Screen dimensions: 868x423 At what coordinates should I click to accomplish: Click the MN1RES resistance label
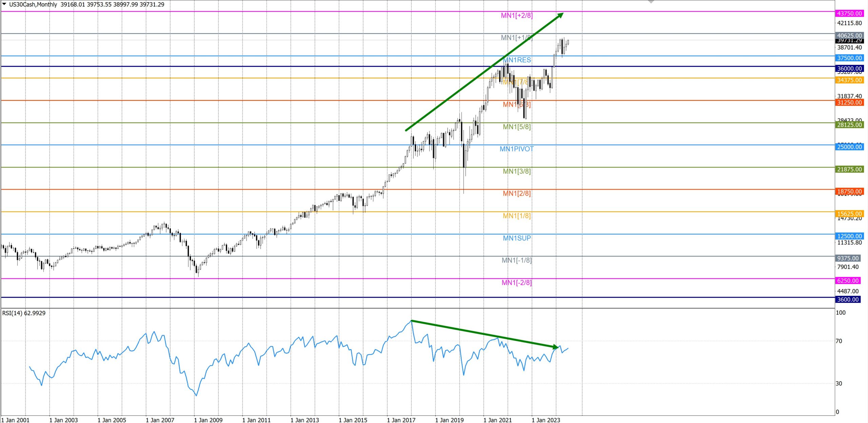pos(517,60)
